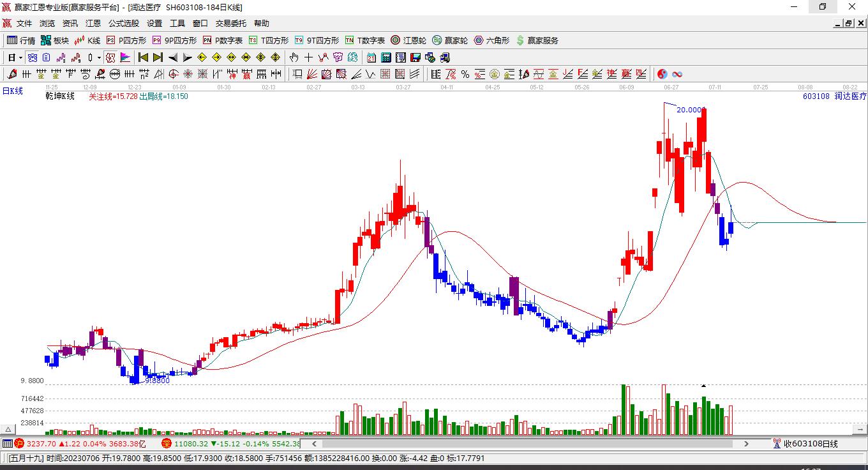Open the T数字表 tool
The width and height of the screenshot is (868, 470).
[365, 40]
